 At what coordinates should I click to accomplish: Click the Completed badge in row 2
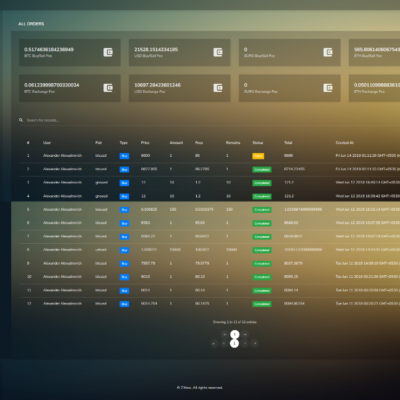point(262,170)
